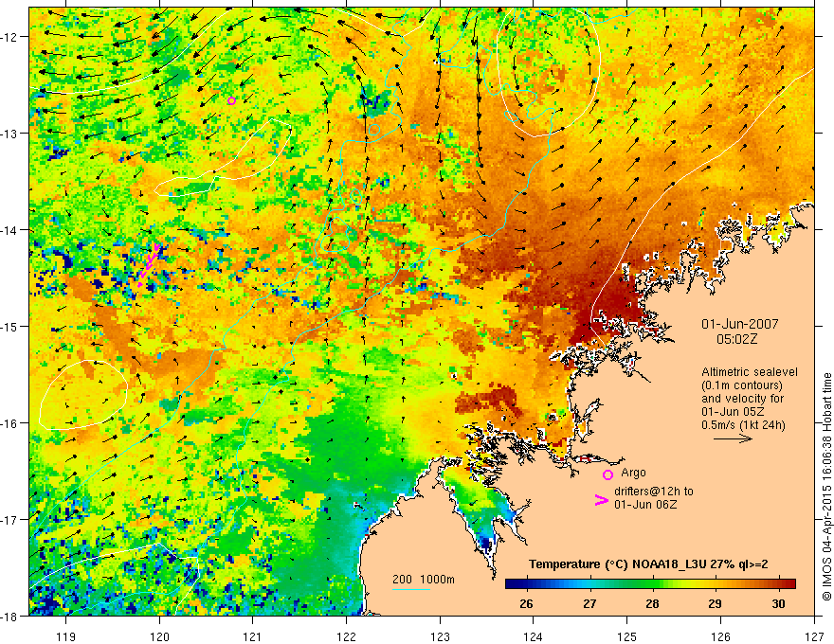This screenshot has height=644, width=834.
Task: Click the "drifters@12h to" legend text
Action: tap(654, 491)
